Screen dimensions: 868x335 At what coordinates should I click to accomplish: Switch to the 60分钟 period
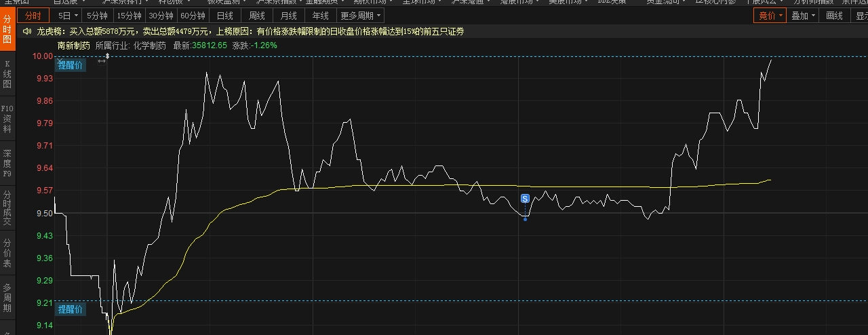tap(193, 15)
